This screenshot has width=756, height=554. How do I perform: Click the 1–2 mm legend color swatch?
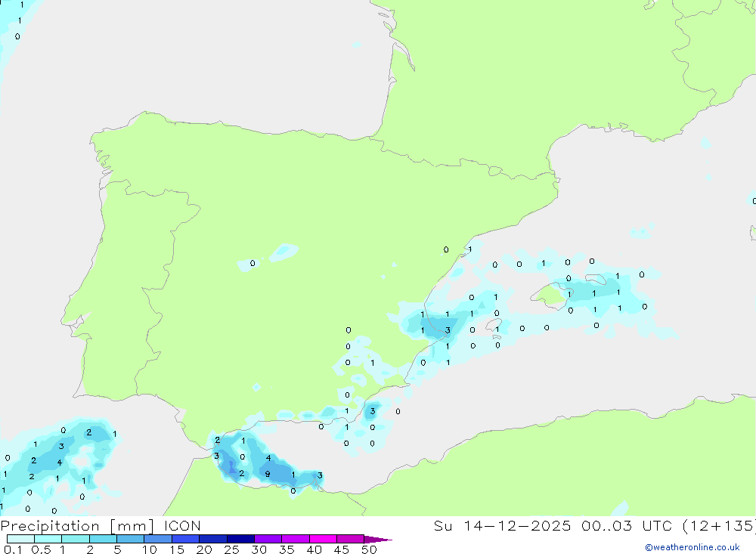(75, 539)
